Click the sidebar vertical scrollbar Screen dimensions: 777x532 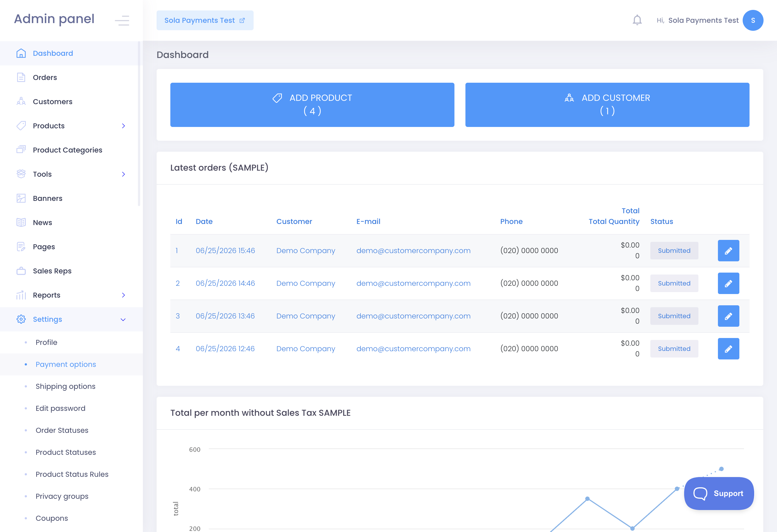click(139, 124)
